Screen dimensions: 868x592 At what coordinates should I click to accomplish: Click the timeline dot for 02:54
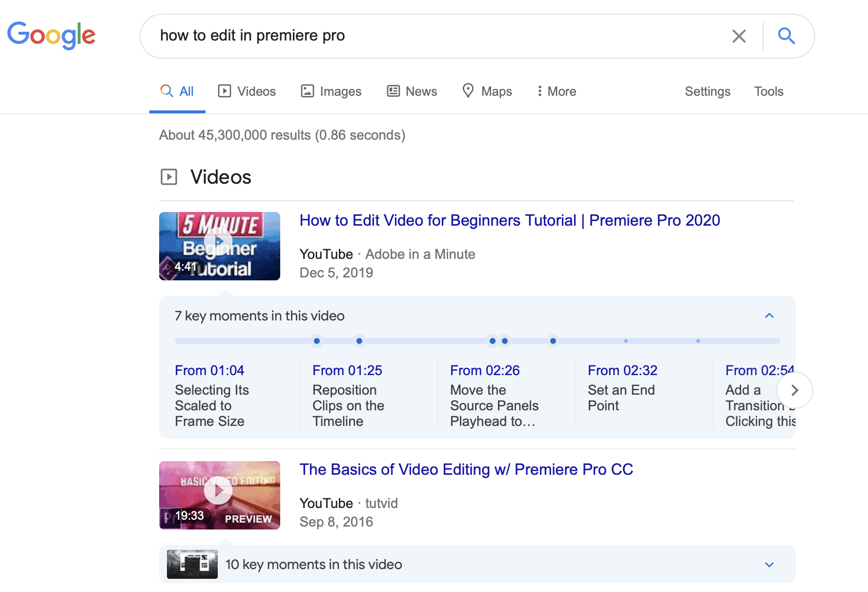pyautogui.click(x=553, y=341)
